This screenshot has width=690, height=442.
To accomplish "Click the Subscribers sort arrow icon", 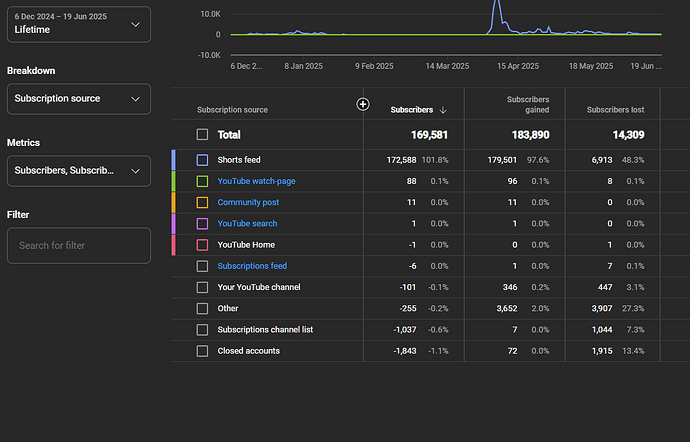I will pos(443,109).
